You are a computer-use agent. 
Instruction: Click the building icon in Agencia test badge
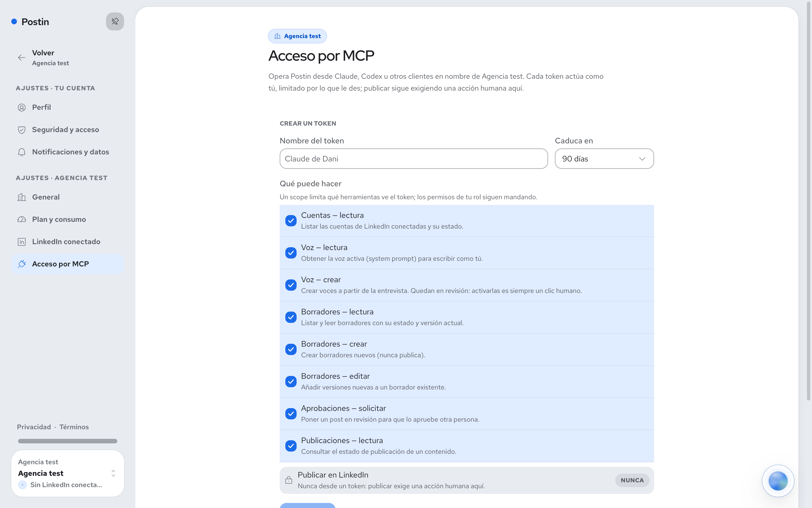(x=277, y=36)
